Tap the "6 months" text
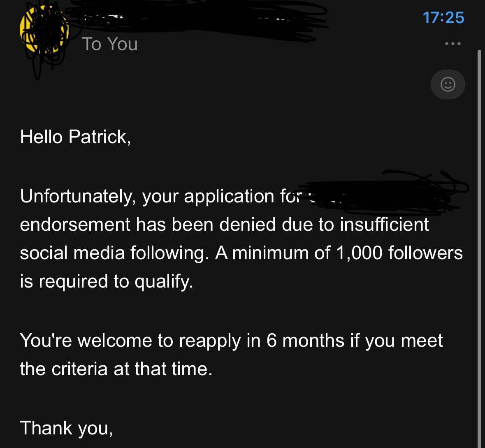This screenshot has height=448, width=485. coord(305,341)
